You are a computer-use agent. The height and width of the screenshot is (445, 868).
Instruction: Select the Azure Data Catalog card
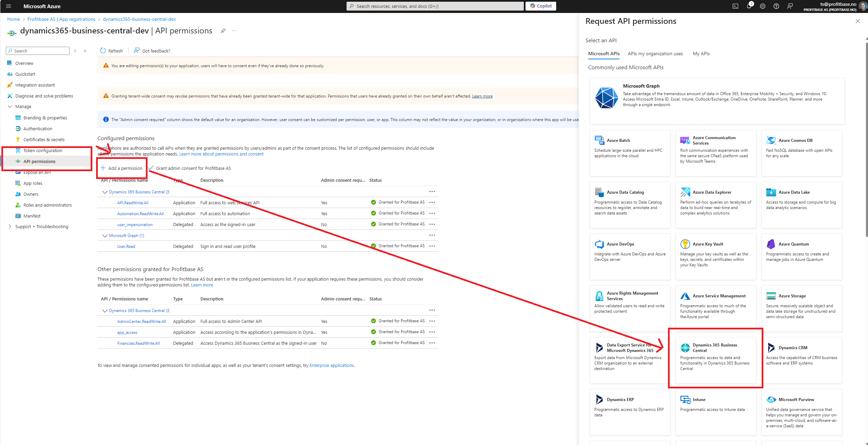(630, 205)
